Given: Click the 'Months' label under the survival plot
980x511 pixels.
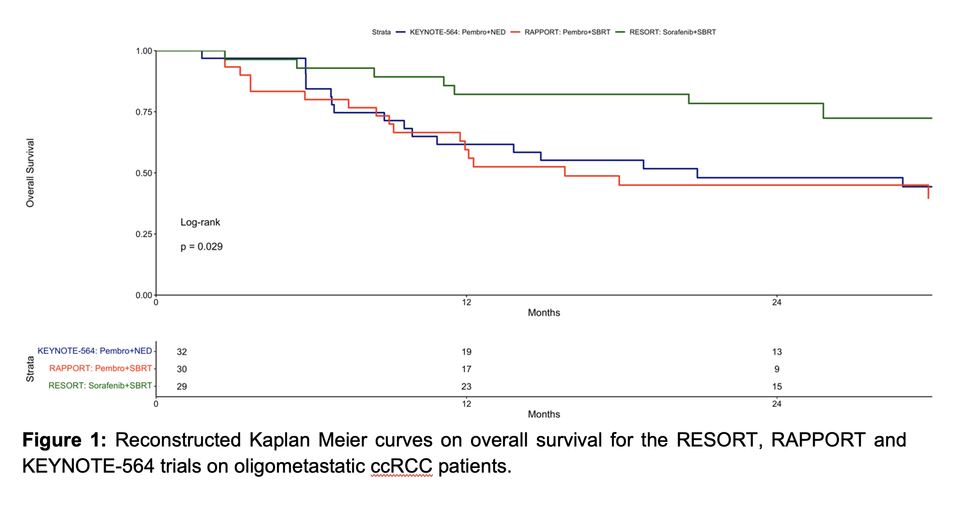Looking at the screenshot, I should point(544,313).
